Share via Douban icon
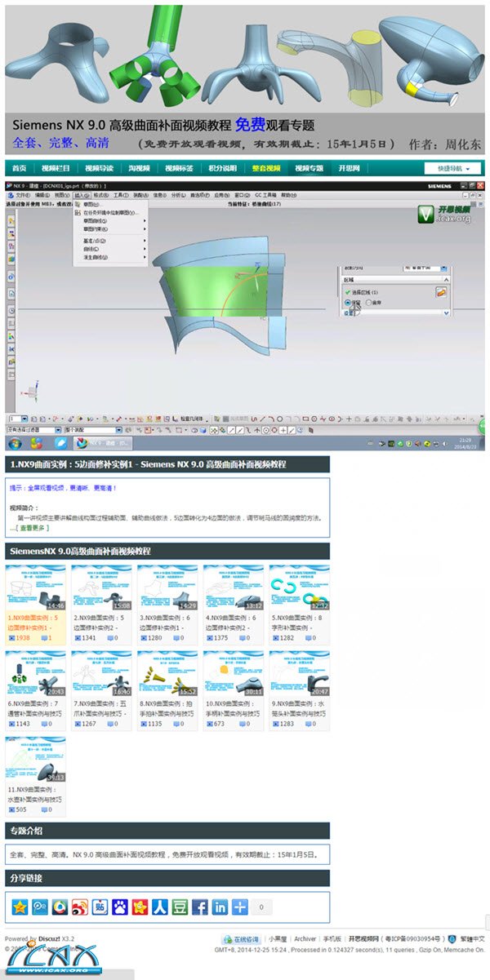Viewport: 490px width, 980px height. coord(180,907)
